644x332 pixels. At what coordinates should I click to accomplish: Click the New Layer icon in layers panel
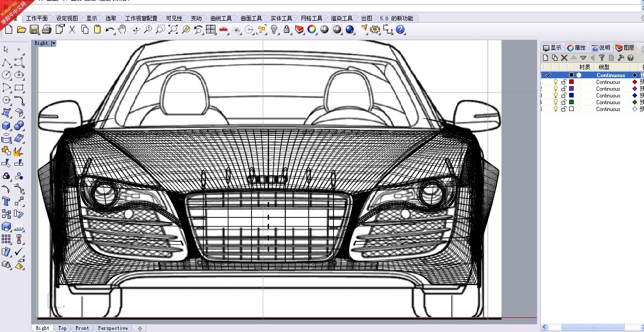point(546,58)
